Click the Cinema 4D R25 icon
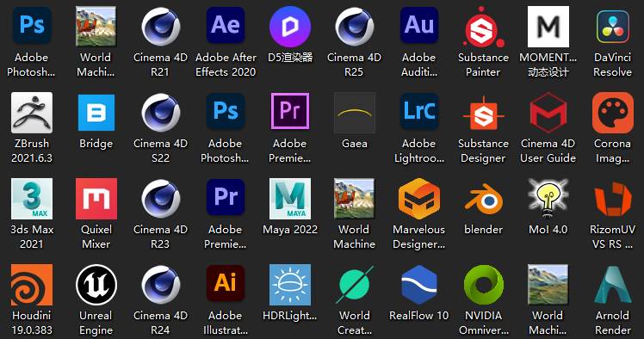Screen dimensions: 644x339 [355, 27]
